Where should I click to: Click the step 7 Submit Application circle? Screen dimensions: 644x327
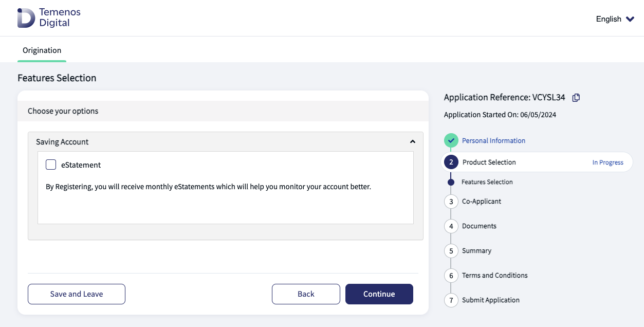tap(451, 300)
